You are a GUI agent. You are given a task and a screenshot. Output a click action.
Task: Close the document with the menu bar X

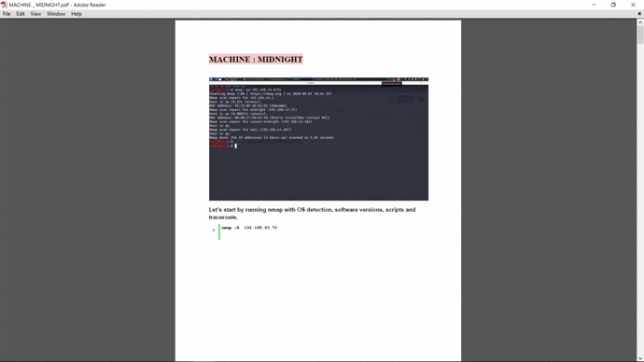639,14
